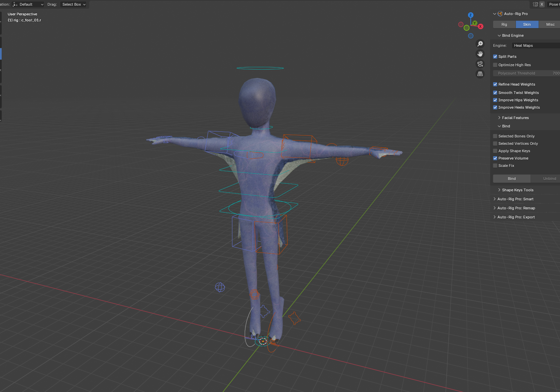Open the Engine Heat Maps dropdown
Image resolution: width=560 pixels, height=392 pixels.
[536, 45]
